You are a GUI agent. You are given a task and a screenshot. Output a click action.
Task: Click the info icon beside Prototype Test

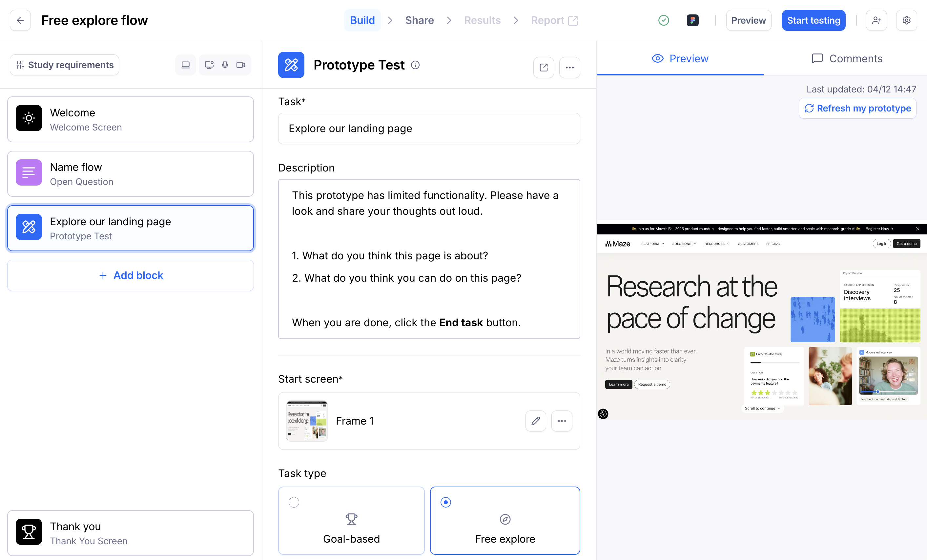pyautogui.click(x=415, y=65)
